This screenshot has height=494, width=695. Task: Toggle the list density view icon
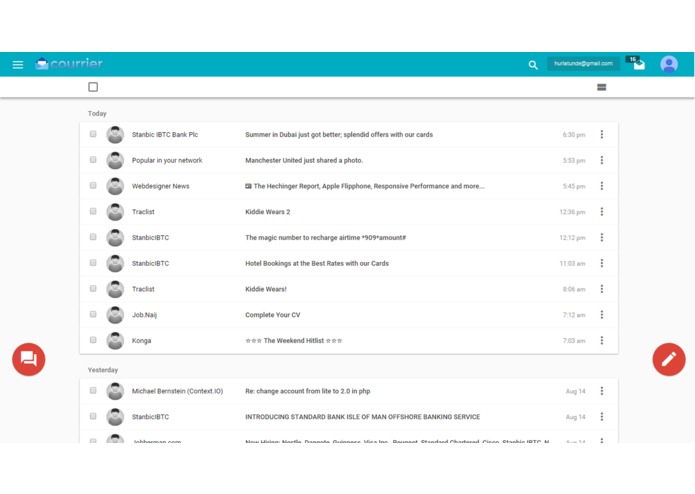(601, 87)
